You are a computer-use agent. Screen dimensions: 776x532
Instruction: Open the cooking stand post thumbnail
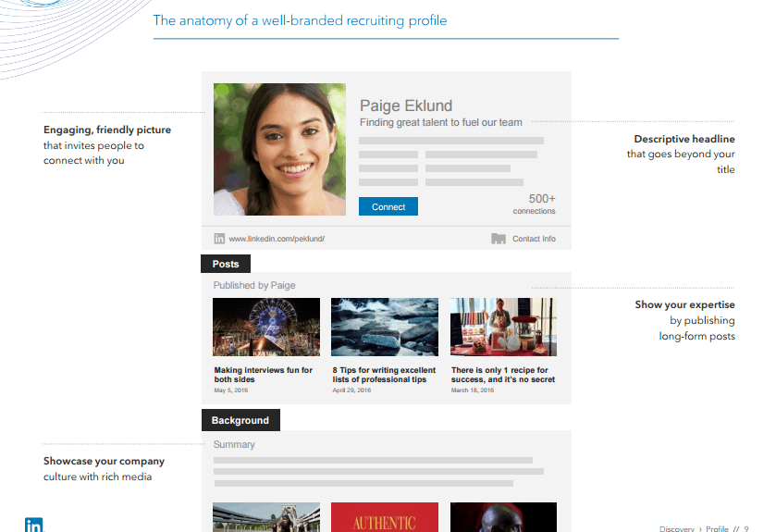(503, 327)
